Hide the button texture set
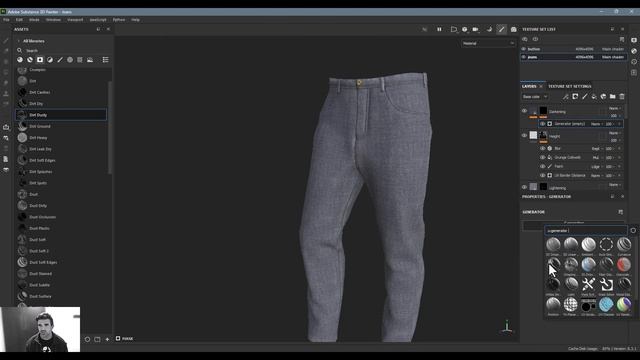 click(x=524, y=49)
